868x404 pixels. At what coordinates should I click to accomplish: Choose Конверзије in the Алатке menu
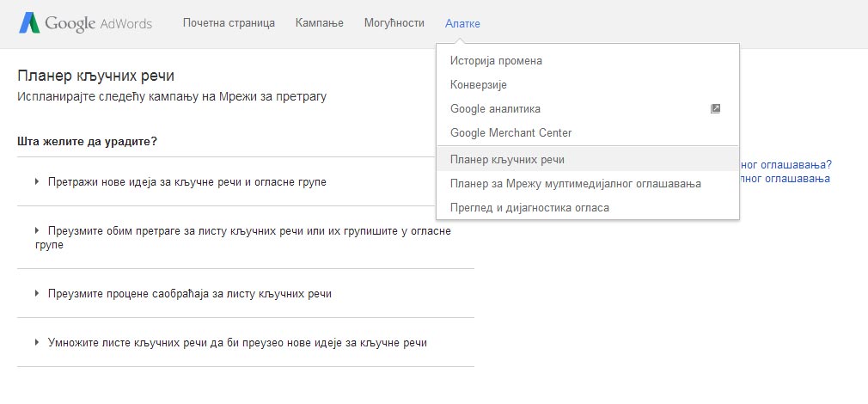(479, 85)
